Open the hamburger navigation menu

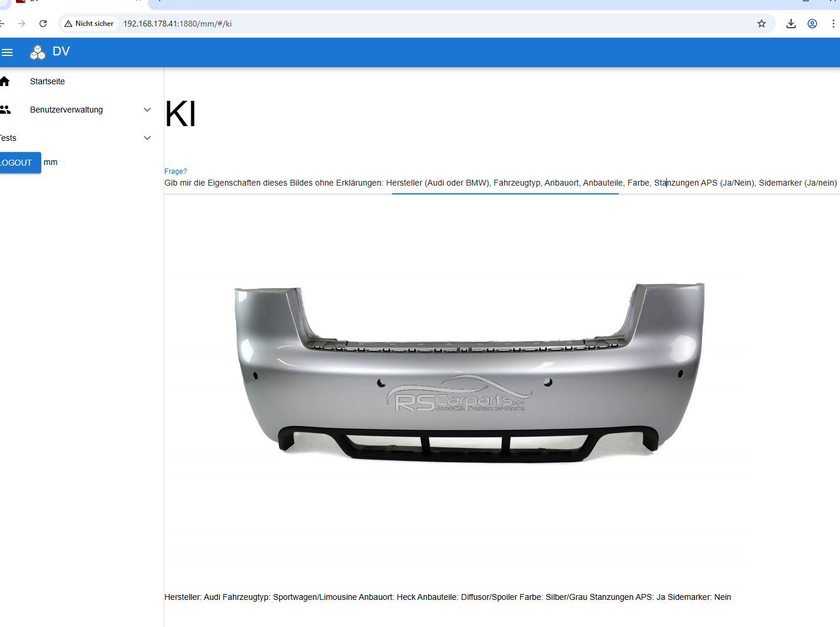click(x=7, y=52)
